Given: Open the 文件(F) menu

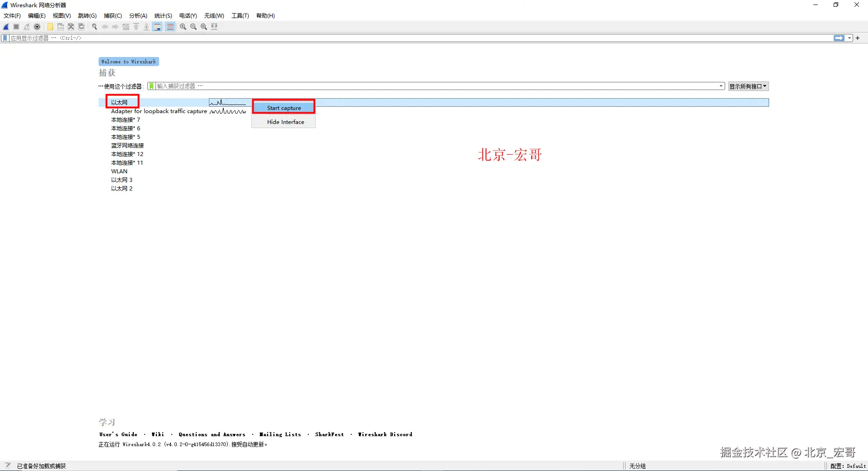Looking at the screenshot, I should (x=12, y=16).
